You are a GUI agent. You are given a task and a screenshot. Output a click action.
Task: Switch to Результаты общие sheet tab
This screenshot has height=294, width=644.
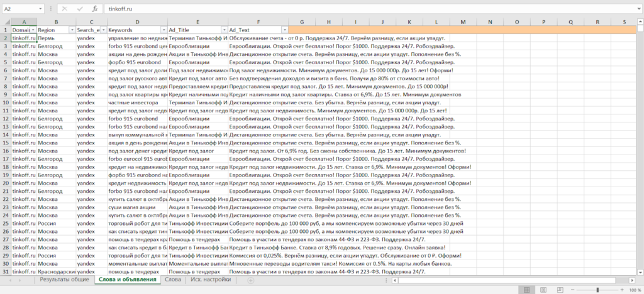coord(64,280)
